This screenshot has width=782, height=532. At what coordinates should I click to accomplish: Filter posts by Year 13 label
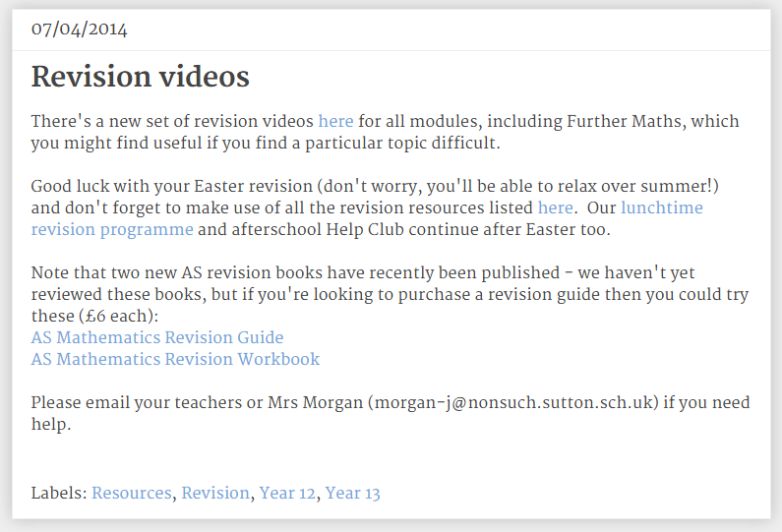point(352,493)
